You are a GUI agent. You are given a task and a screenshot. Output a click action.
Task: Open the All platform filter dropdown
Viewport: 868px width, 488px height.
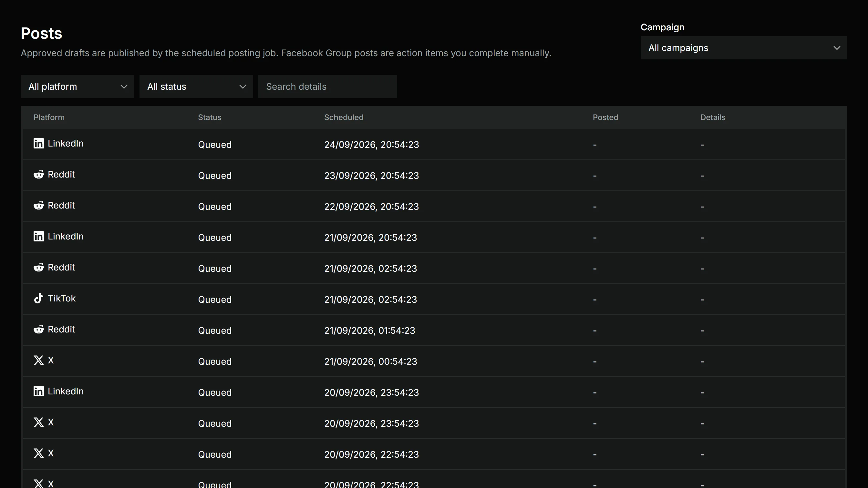tap(77, 86)
